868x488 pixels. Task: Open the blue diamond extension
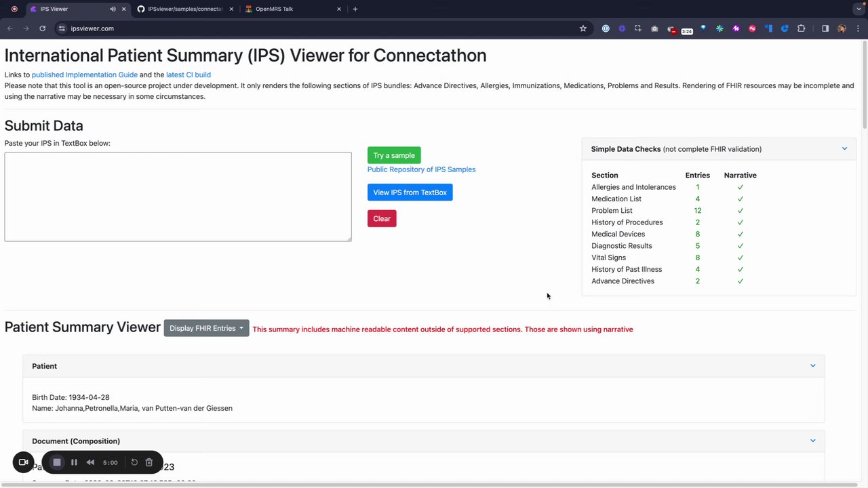pyautogui.click(x=703, y=28)
